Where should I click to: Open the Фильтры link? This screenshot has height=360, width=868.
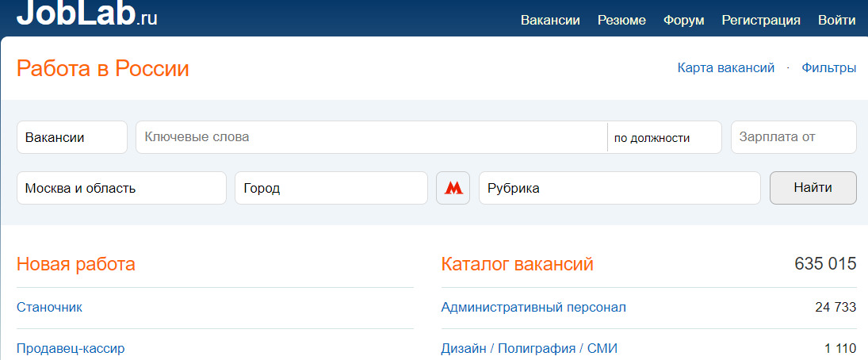pos(828,68)
